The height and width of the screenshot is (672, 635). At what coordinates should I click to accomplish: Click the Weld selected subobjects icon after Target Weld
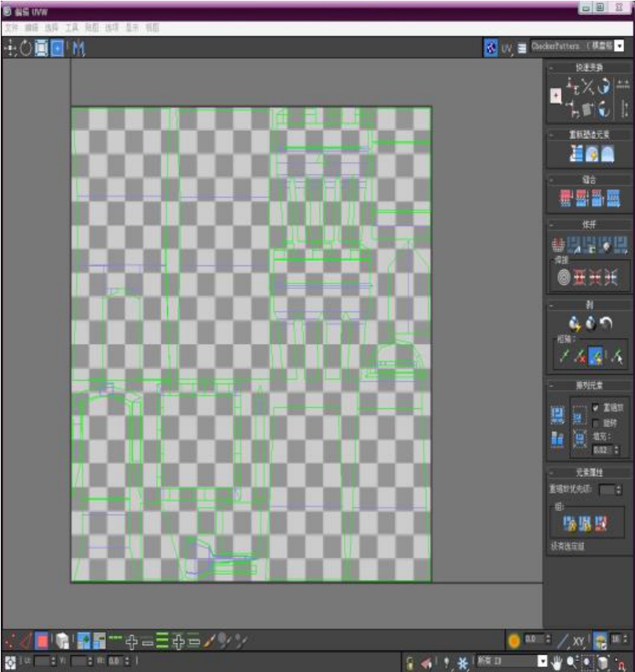[580, 278]
